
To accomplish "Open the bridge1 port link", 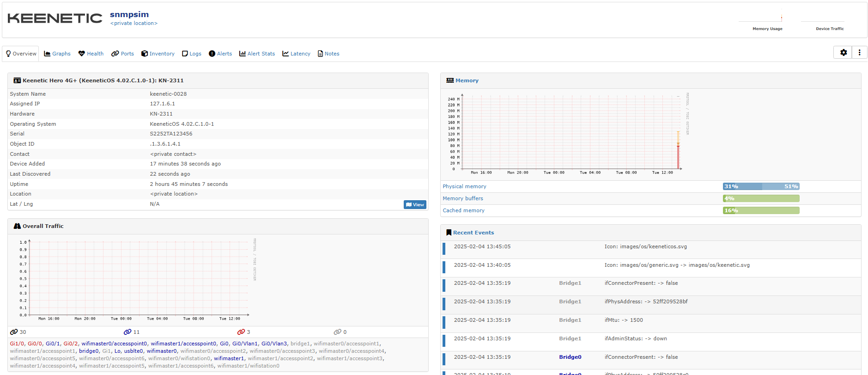I will pos(300,344).
